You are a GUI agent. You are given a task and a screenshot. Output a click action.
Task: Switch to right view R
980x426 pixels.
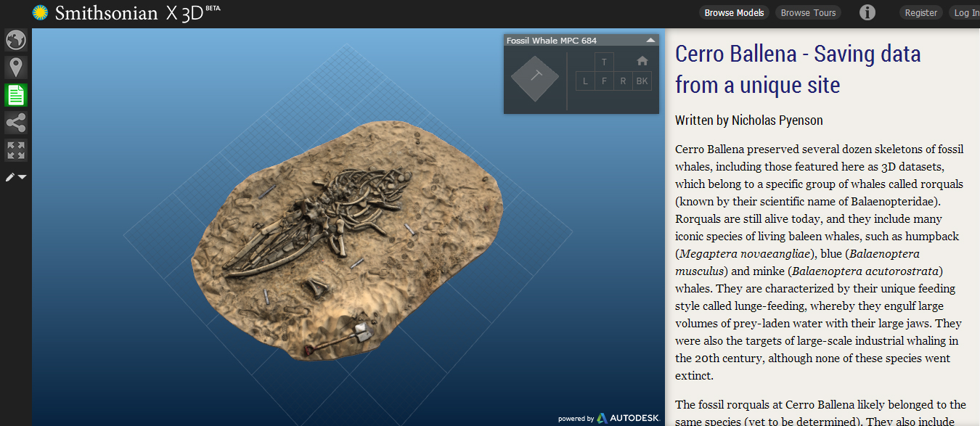pyautogui.click(x=623, y=81)
